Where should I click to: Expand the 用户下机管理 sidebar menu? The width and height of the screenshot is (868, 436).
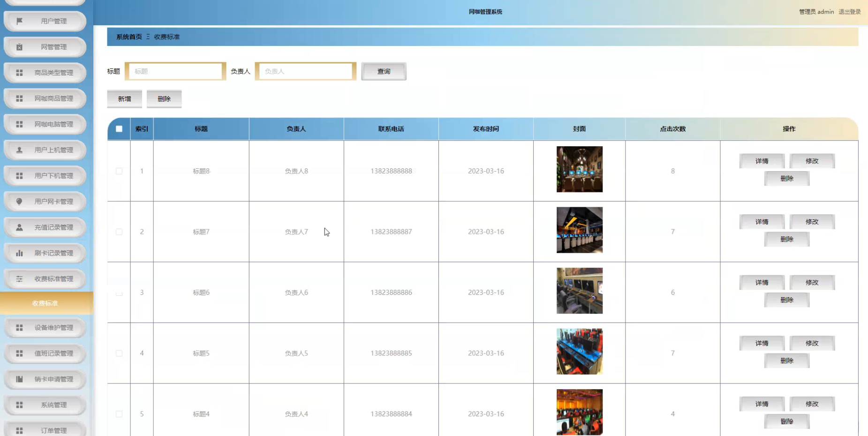[45, 176]
